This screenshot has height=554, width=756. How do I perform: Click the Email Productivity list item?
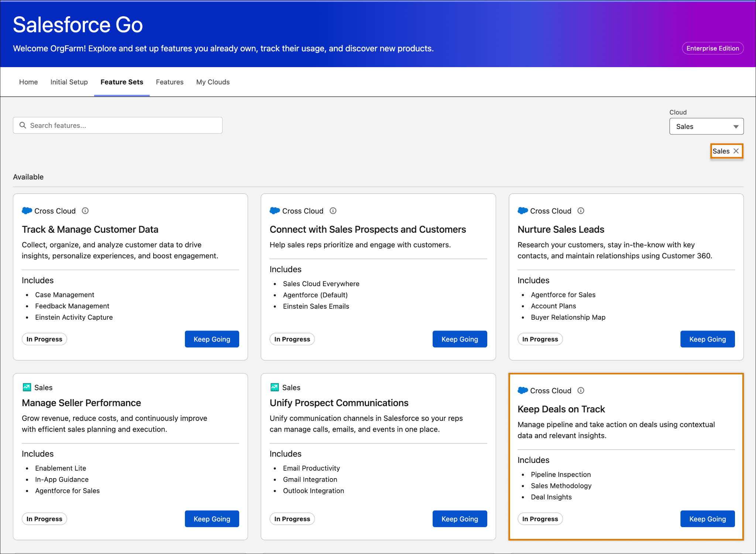tap(311, 468)
